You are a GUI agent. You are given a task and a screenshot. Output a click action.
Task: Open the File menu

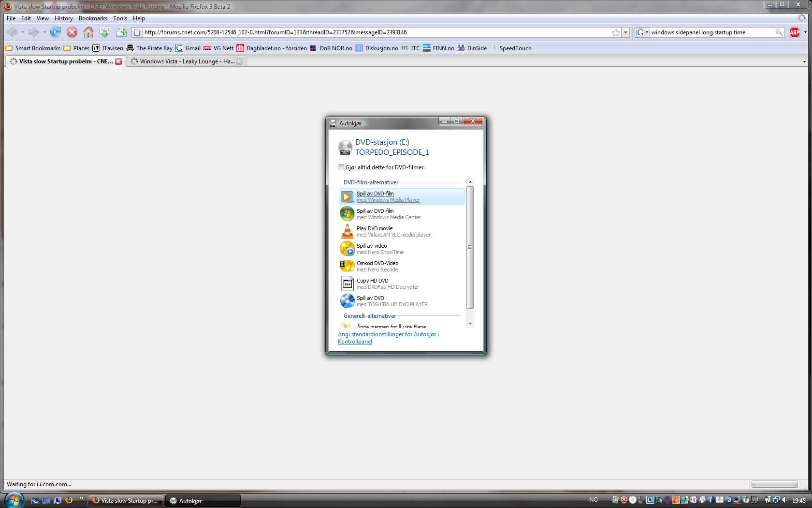click(11, 18)
